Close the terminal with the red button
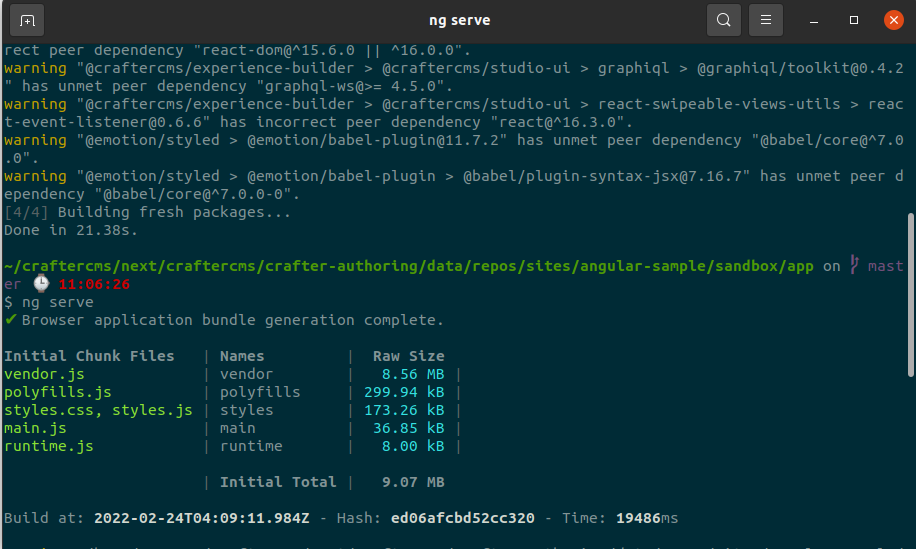 pyautogui.click(x=894, y=20)
